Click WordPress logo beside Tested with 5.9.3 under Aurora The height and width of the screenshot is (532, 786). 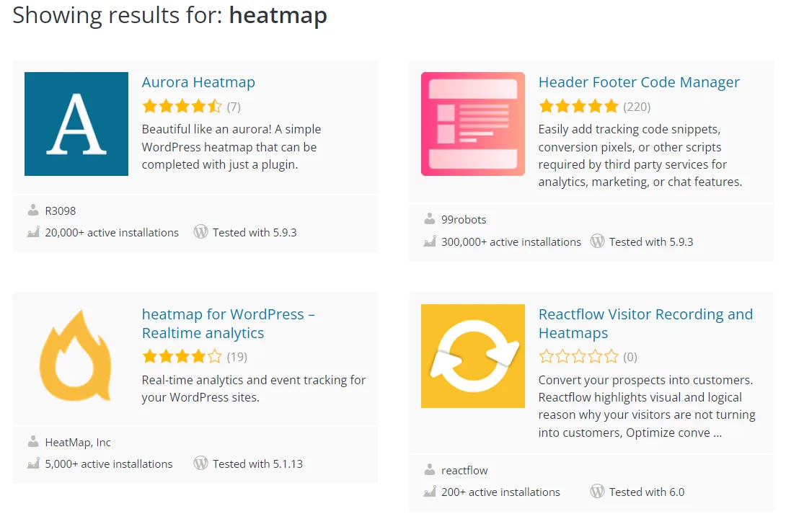(200, 232)
